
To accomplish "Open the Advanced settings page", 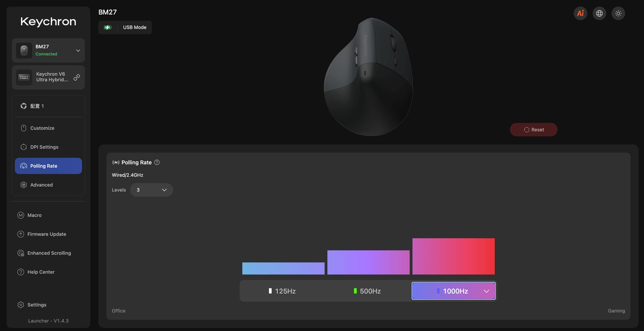I will pyautogui.click(x=48, y=185).
